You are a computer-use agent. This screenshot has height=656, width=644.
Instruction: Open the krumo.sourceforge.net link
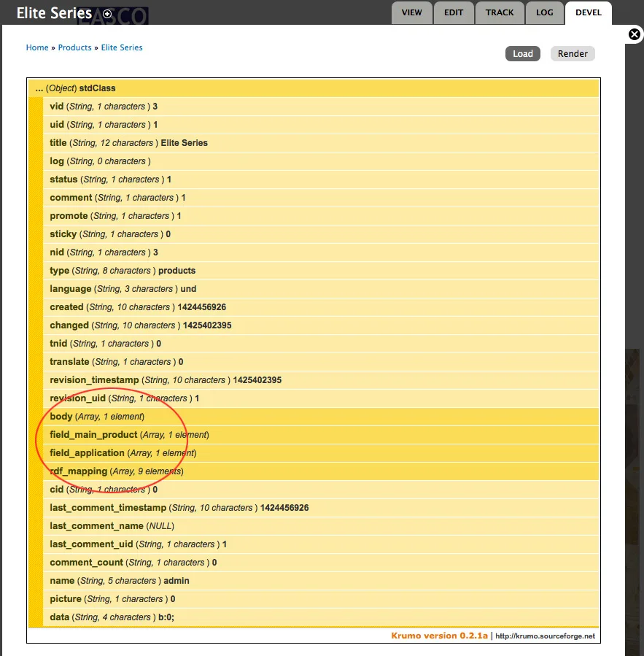click(x=546, y=636)
